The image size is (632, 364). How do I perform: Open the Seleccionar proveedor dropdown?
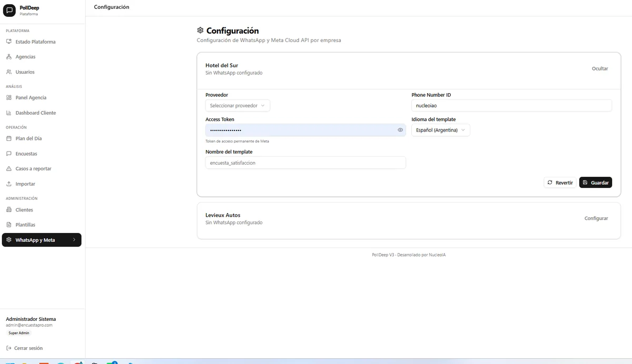pyautogui.click(x=238, y=106)
